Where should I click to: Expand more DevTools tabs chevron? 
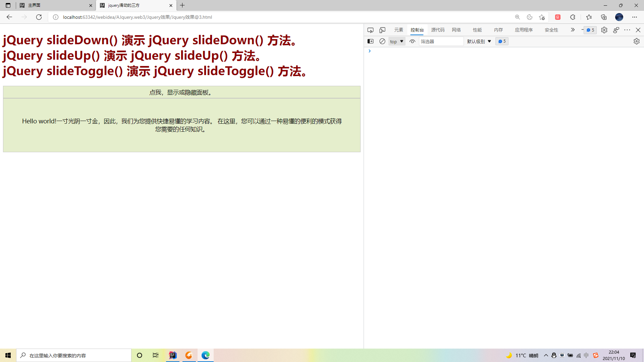(x=573, y=30)
